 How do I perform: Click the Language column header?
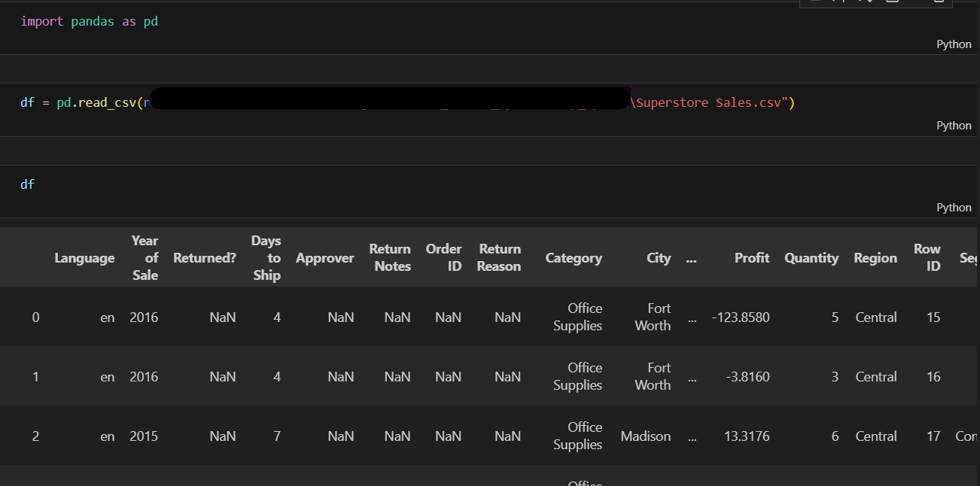tap(84, 258)
